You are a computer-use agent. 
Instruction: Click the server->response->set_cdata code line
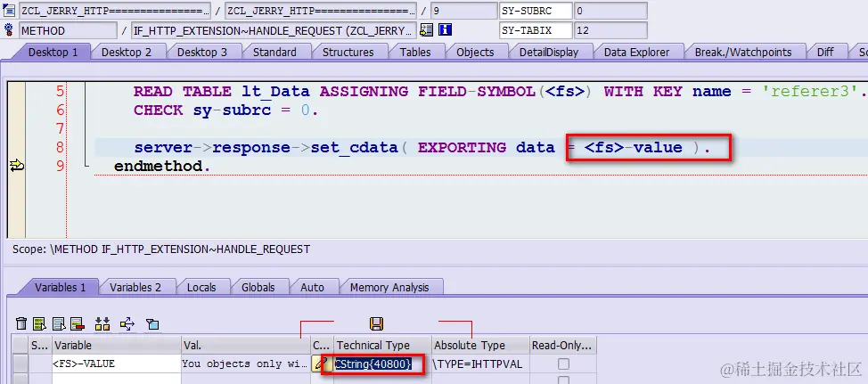click(x=422, y=148)
